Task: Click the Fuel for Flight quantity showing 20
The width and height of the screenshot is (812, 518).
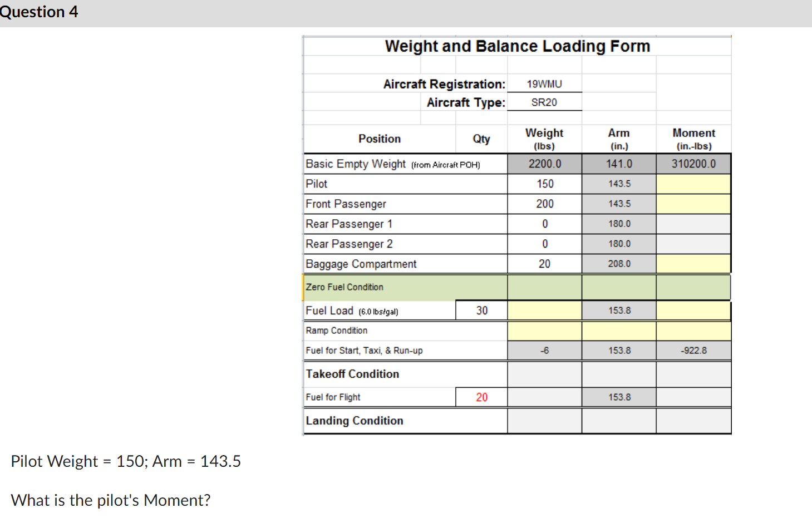Action: coord(481,397)
